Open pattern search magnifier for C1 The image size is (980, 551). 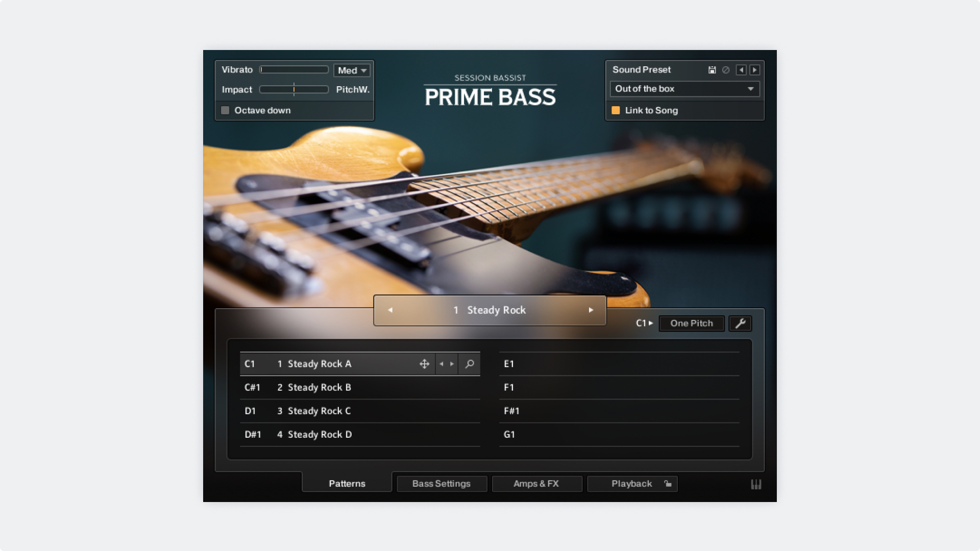tap(470, 364)
